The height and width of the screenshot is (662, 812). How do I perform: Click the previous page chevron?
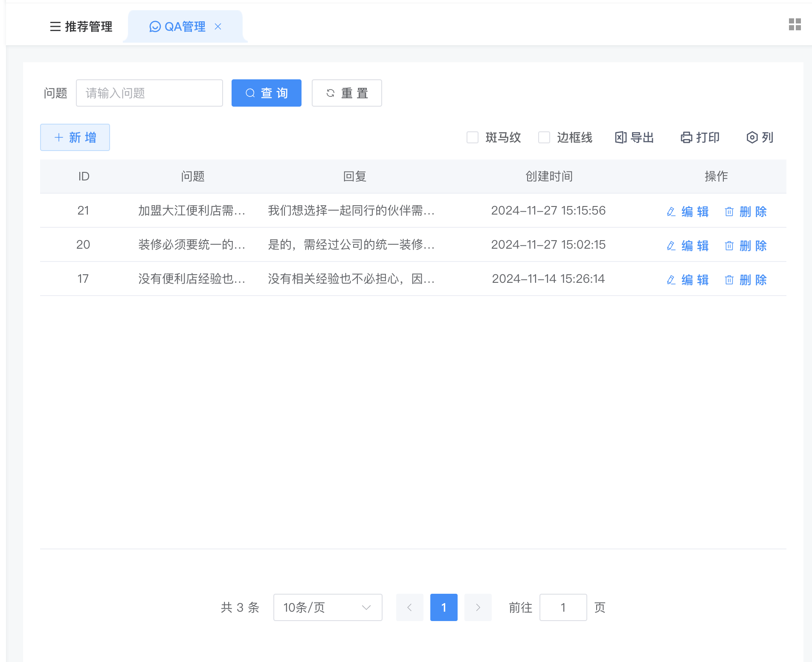(409, 607)
